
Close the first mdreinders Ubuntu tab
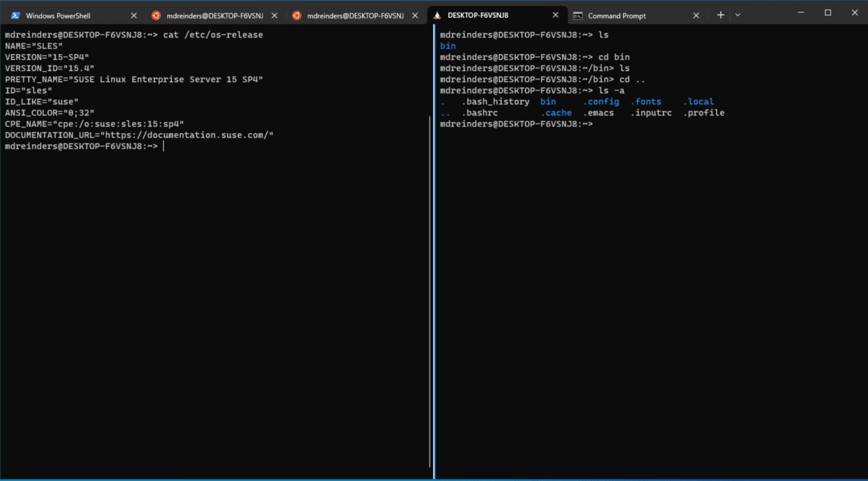pyautogui.click(x=275, y=15)
